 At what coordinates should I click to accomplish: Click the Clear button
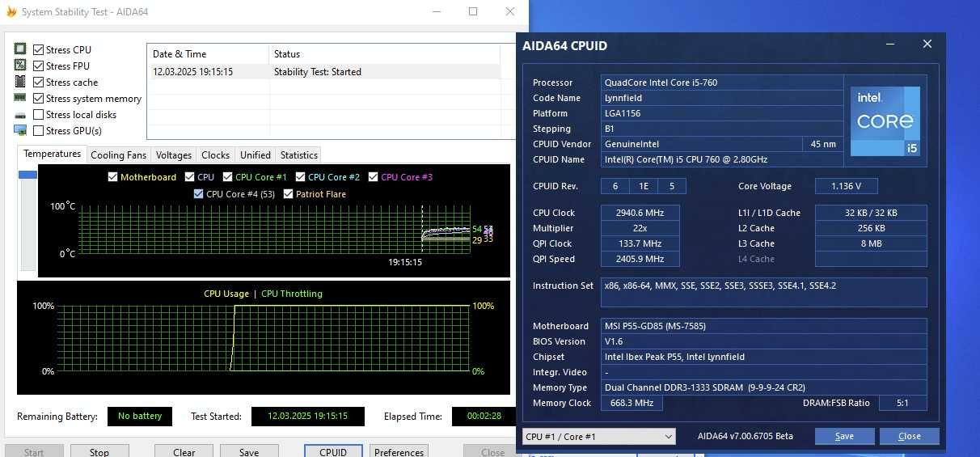tap(184, 451)
